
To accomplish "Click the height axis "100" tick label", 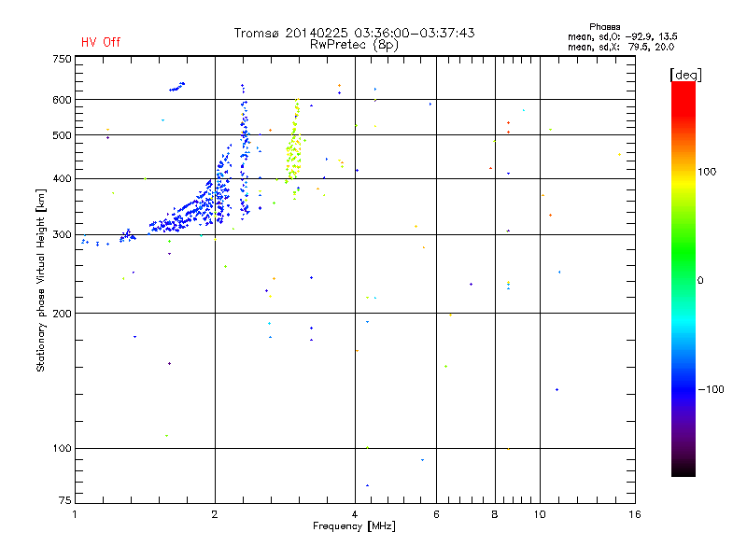I will (62, 449).
